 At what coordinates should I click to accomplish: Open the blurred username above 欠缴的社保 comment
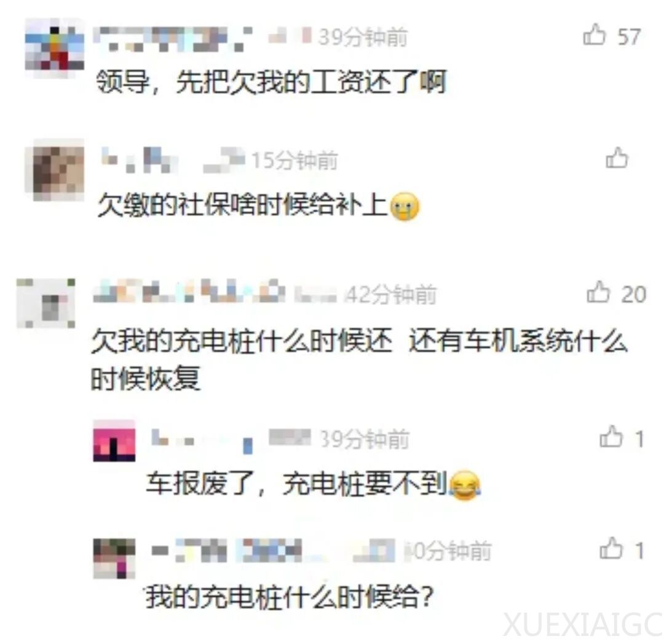pyautogui.click(x=140, y=160)
